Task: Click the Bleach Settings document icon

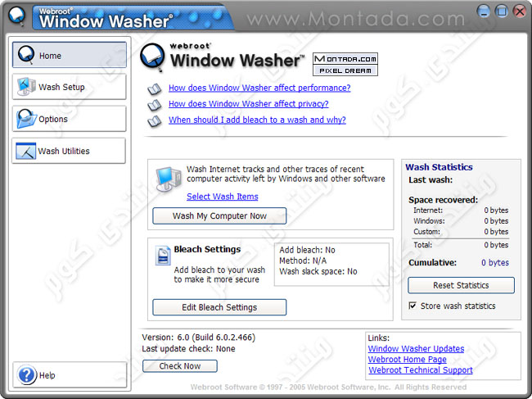Action: tap(163, 256)
